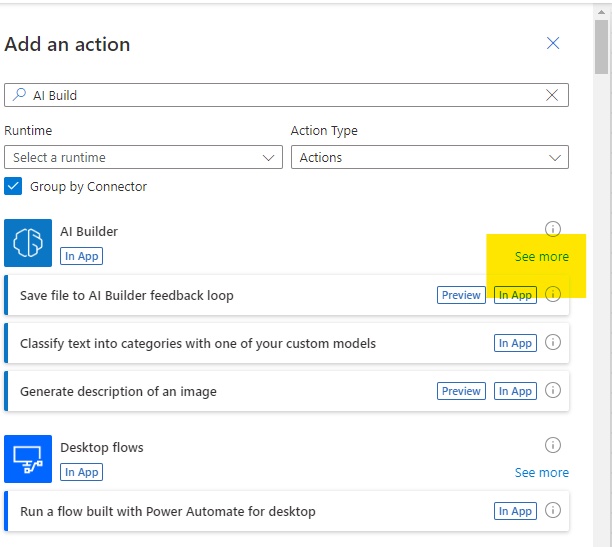Screen dimensions: 612x547
Task: Choose Generate description of an image action
Action: pos(286,391)
